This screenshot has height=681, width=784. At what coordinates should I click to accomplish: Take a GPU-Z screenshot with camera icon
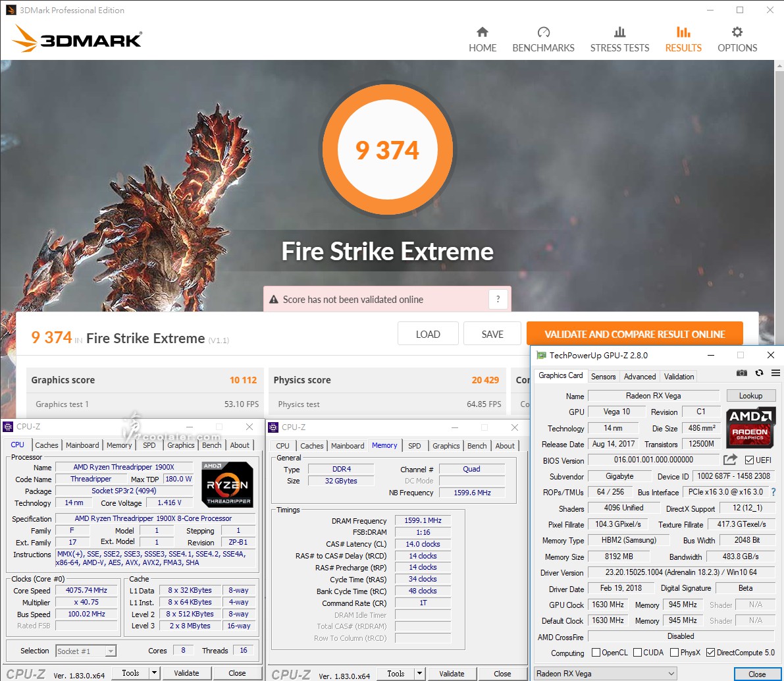[741, 373]
